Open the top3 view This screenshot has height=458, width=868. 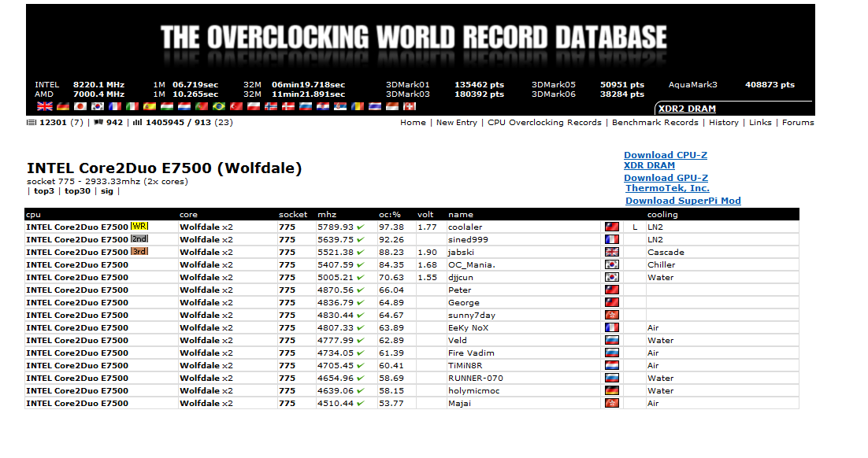point(44,190)
